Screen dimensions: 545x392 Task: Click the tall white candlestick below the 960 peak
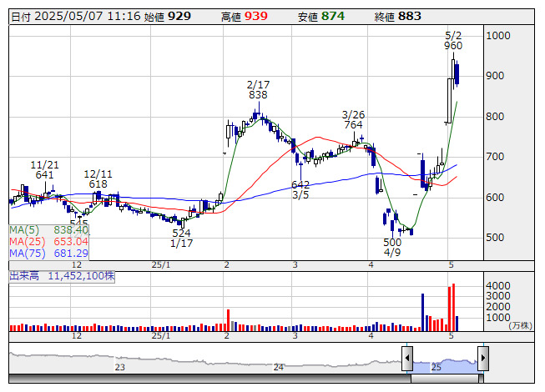pyautogui.click(x=449, y=101)
